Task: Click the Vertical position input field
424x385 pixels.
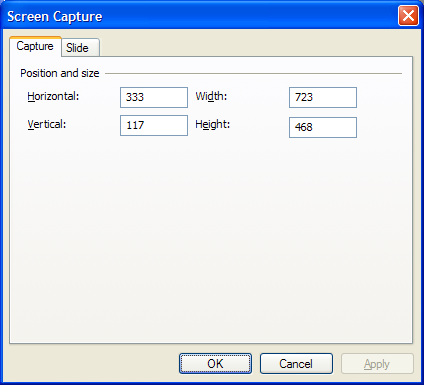Action: tap(154, 125)
